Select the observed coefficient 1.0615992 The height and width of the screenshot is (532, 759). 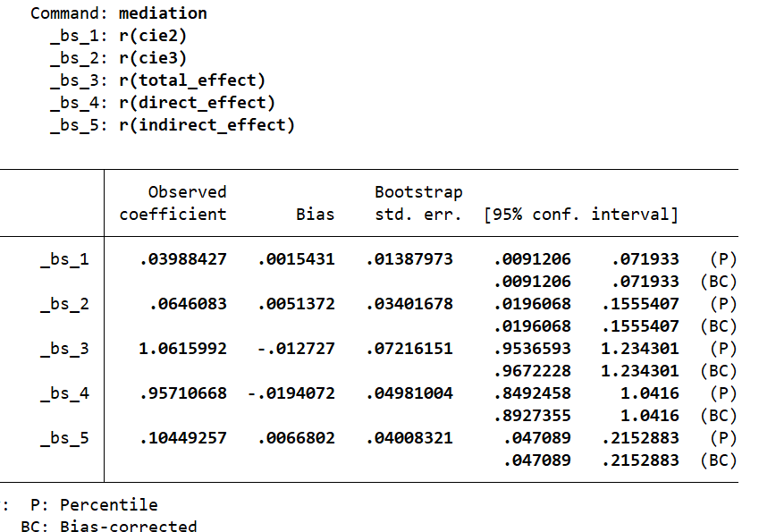pyautogui.click(x=182, y=349)
